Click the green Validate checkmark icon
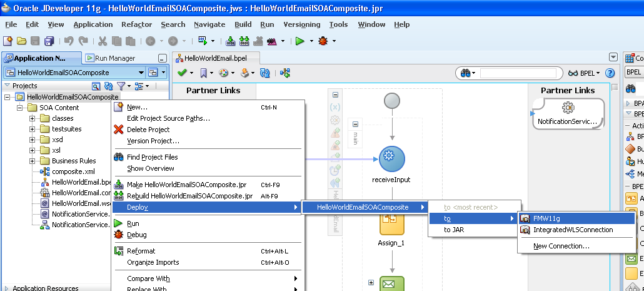Screen dimensions: 644x291 coord(182,73)
